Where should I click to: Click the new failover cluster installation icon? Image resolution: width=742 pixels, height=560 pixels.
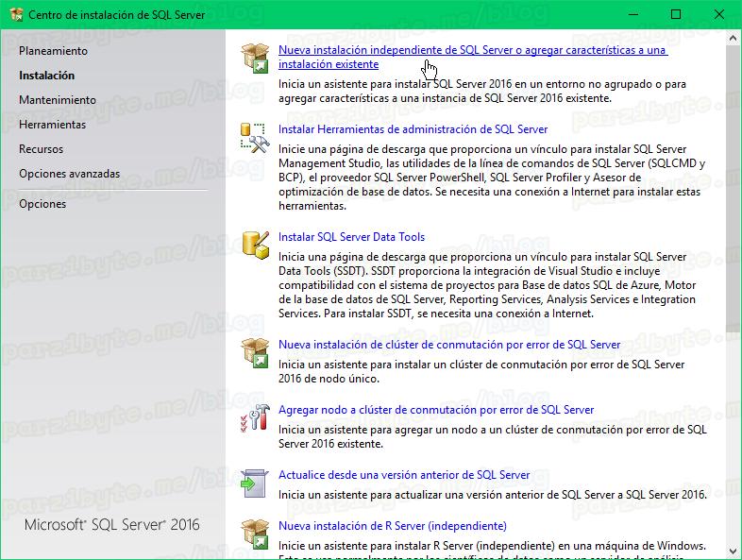[x=255, y=352]
